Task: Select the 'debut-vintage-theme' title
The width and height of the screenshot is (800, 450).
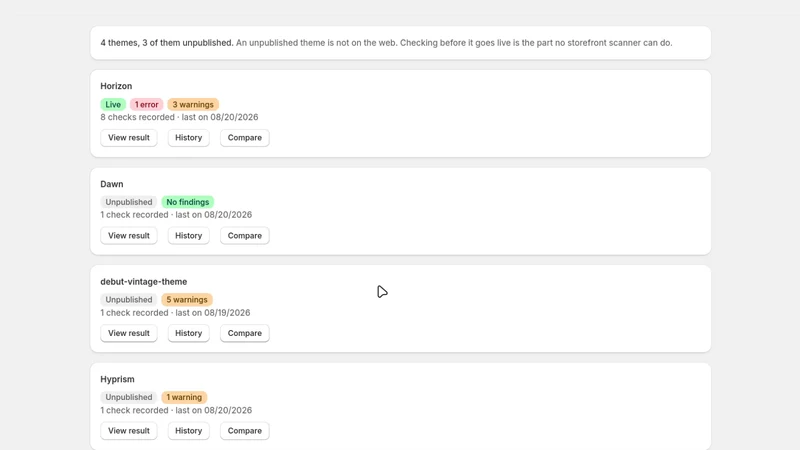Action: pyautogui.click(x=144, y=282)
